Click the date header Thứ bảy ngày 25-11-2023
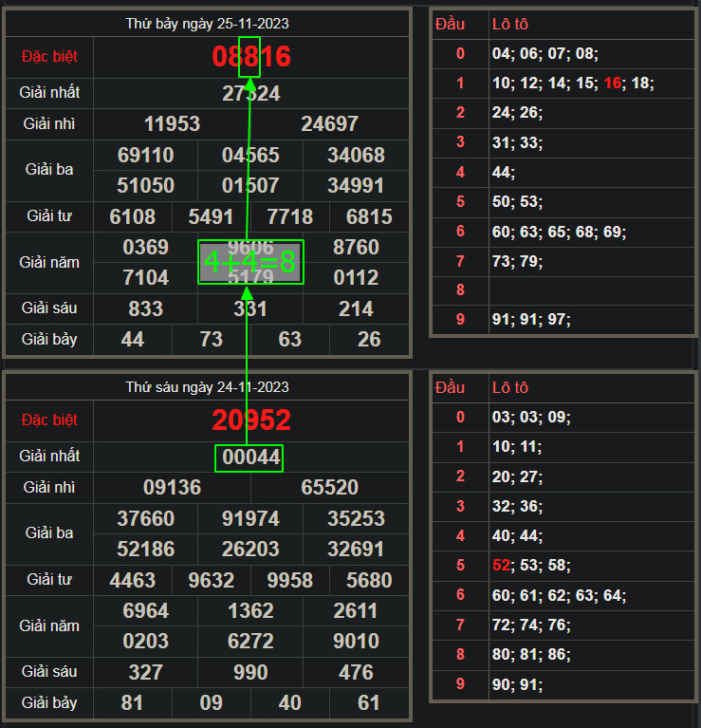Screen dimensions: 701x728 click(207, 23)
